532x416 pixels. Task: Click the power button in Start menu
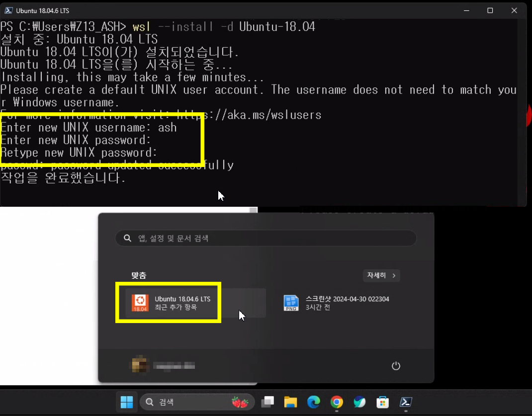point(396,366)
